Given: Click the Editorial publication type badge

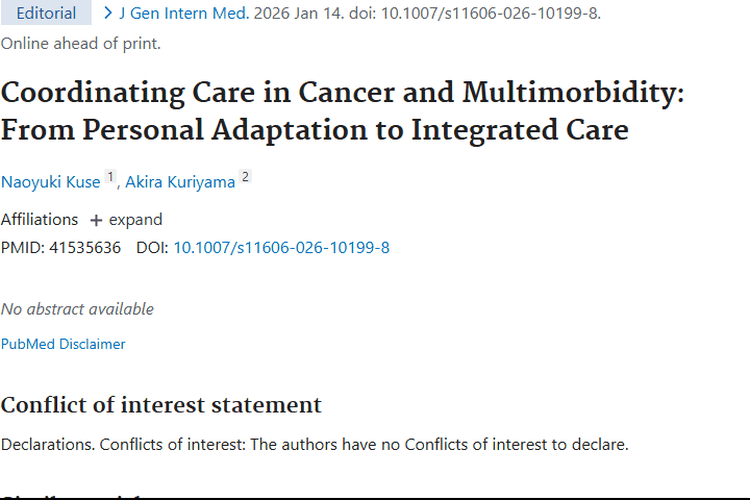Looking at the screenshot, I should 46,14.
